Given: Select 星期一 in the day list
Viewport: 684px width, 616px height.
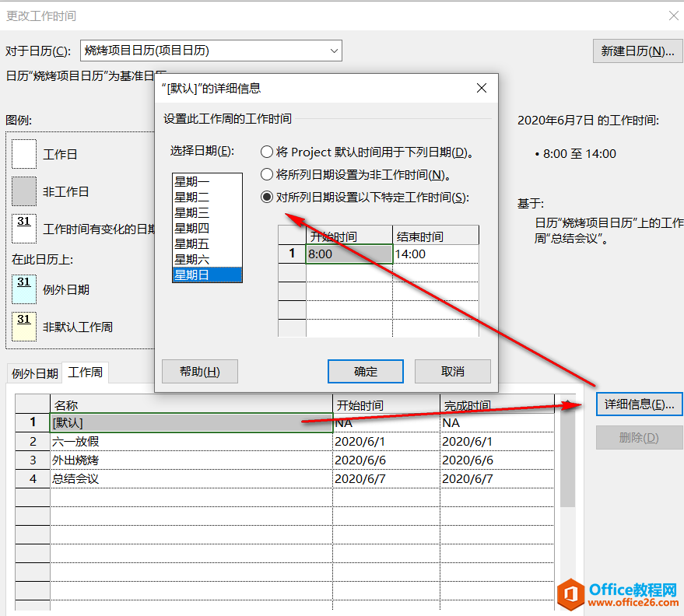Looking at the screenshot, I should (191, 181).
